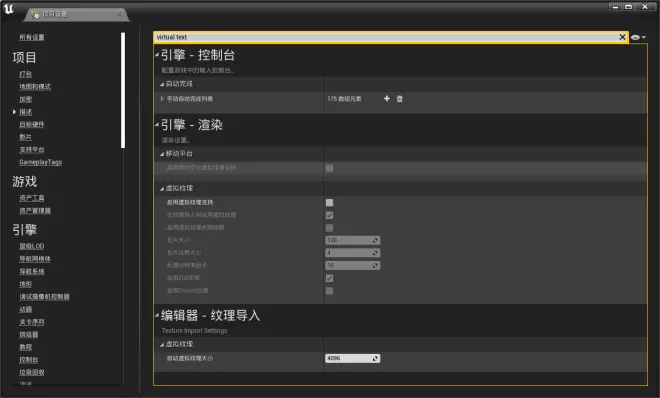
Task: Collapse the 引擎 - 渲染 section
Action: pyautogui.click(x=157, y=125)
